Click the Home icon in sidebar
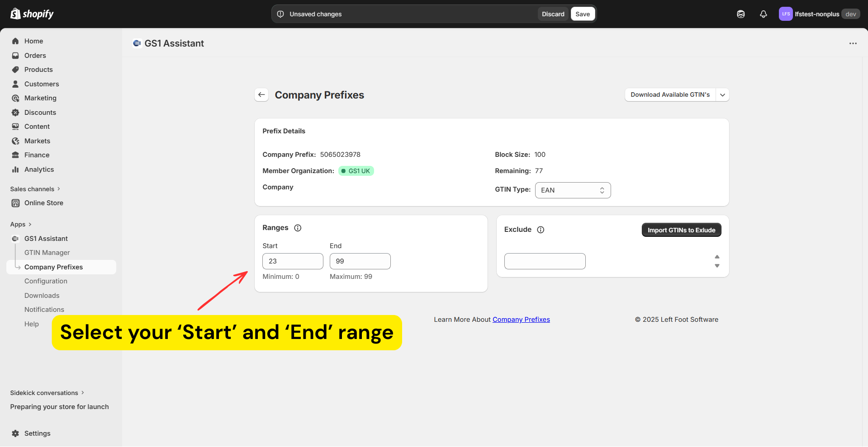The height and width of the screenshot is (447, 868). click(15, 41)
